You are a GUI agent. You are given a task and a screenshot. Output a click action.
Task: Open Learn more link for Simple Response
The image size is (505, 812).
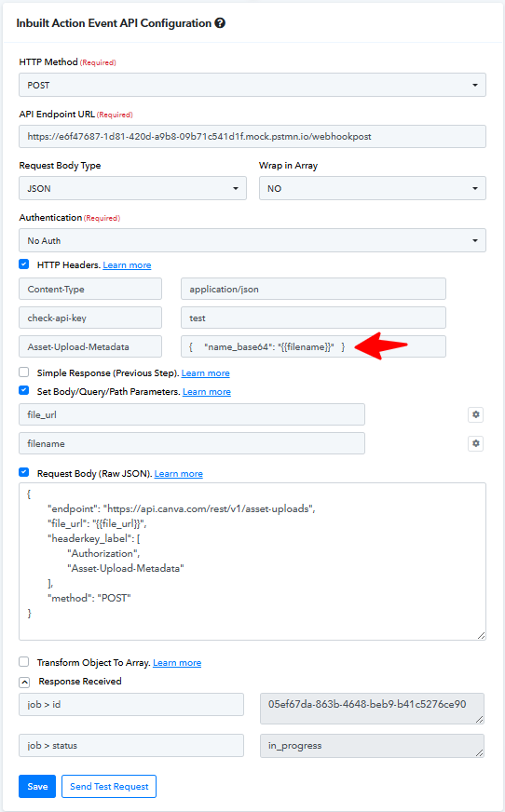click(x=205, y=373)
